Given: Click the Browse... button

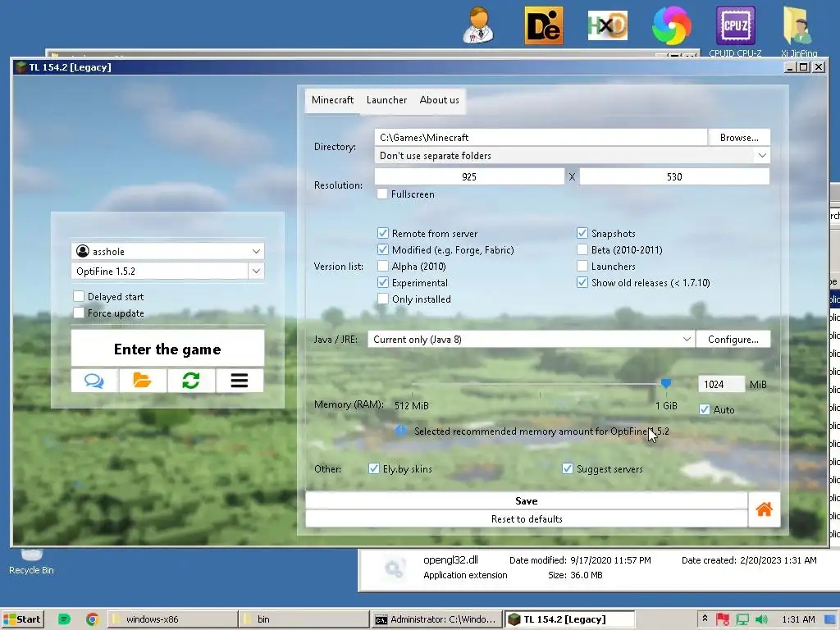Looking at the screenshot, I should [739, 138].
